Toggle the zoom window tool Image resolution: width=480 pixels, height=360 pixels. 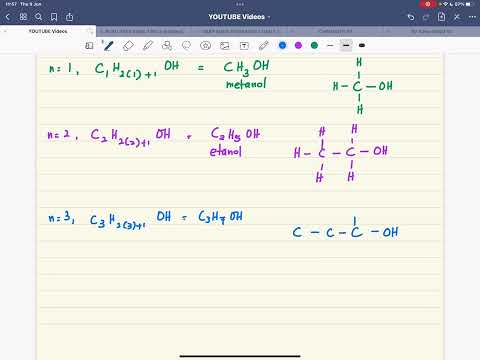point(89,46)
